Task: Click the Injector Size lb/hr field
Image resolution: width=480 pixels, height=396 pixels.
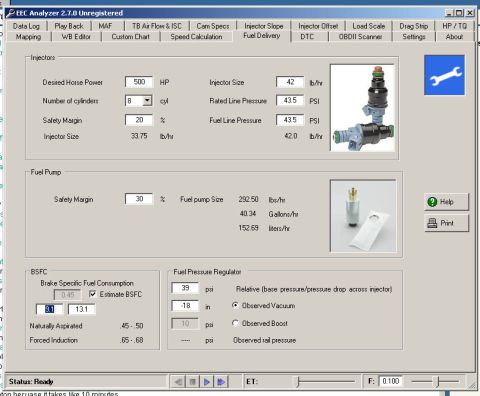Action: pos(290,82)
